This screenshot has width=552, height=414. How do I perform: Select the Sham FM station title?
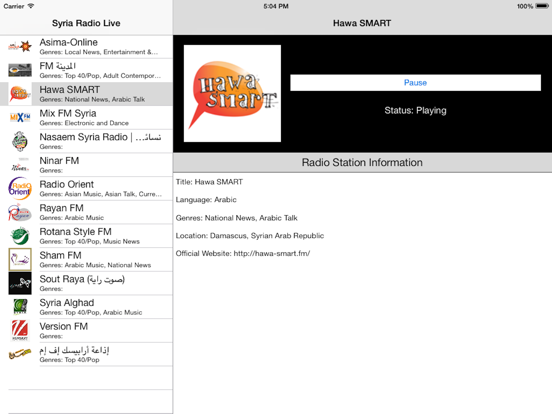point(61,255)
